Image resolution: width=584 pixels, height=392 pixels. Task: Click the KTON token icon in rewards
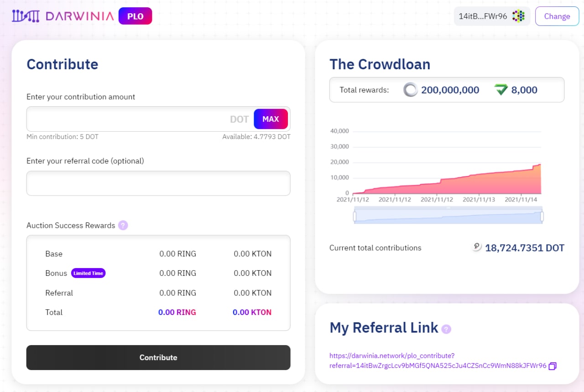pyautogui.click(x=501, y=90)
